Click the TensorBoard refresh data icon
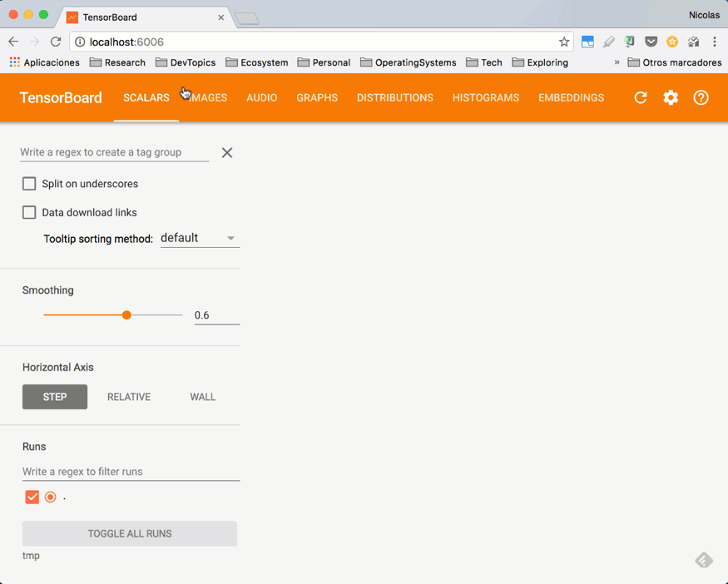The image size is (728, 584). (x=641, y=97)
